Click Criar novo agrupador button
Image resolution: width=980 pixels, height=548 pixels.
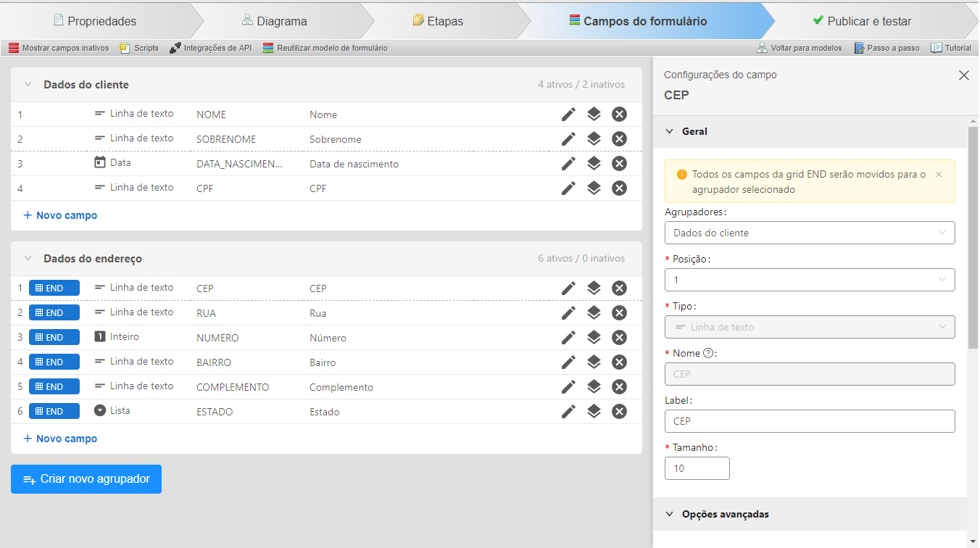86,479
